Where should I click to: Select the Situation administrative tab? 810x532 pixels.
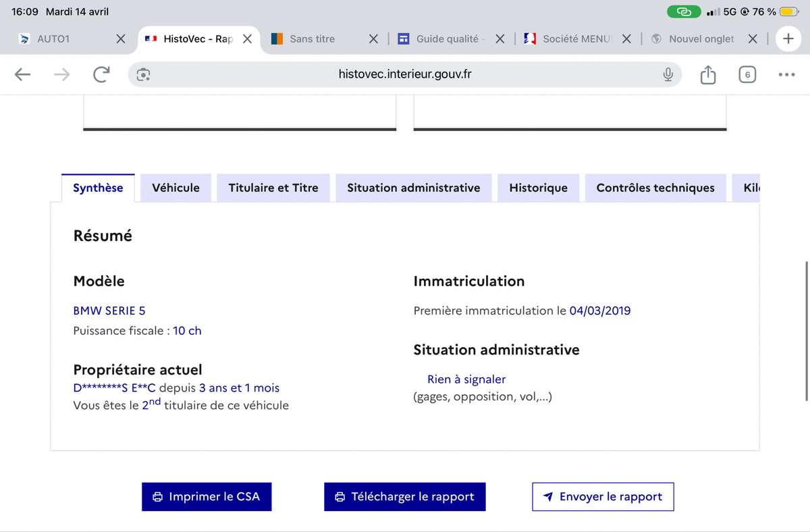(414, 188)
